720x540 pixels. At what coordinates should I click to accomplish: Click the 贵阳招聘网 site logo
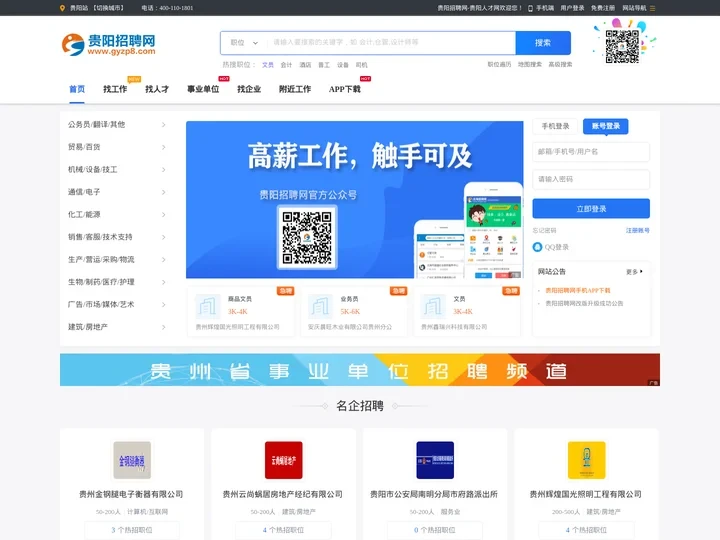109,45
